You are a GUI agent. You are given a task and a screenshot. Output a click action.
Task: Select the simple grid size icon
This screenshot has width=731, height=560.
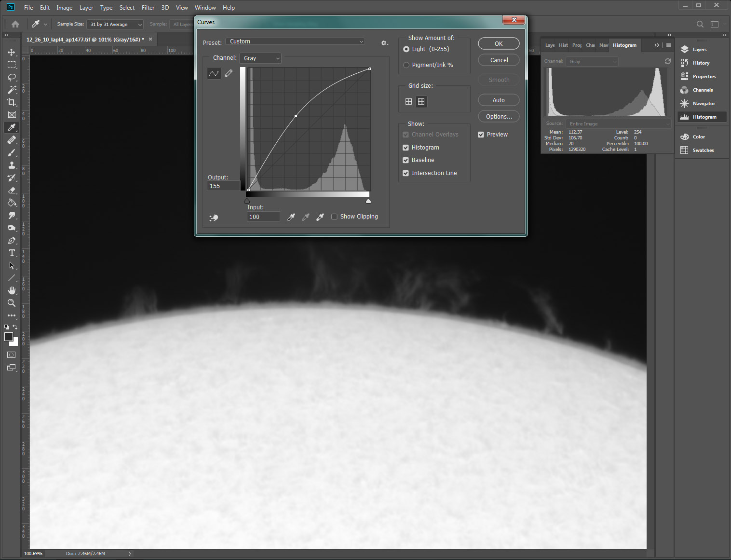tap(408, 101)
